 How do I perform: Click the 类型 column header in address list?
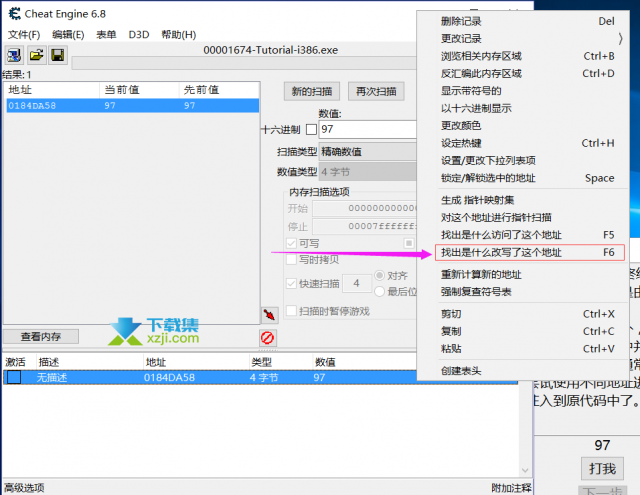coord(280,362)
